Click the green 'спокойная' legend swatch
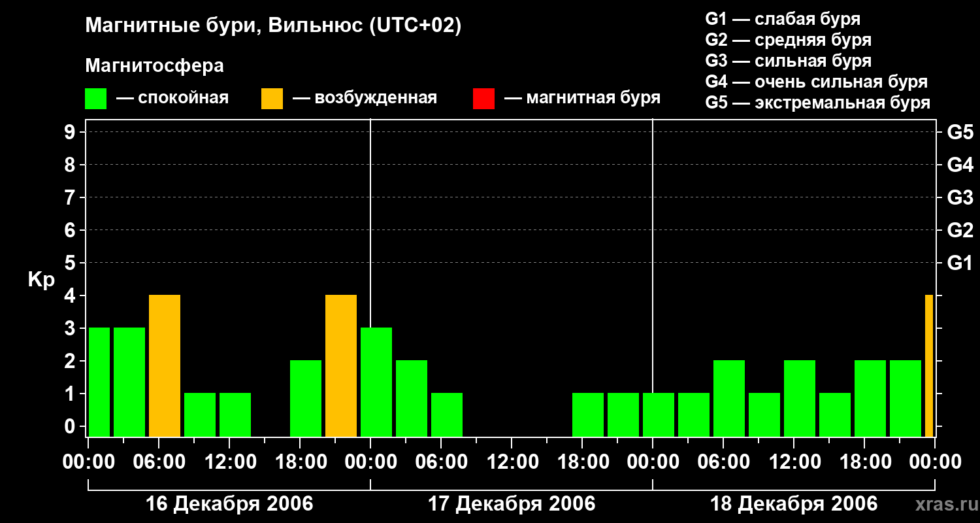 (96, 98)
